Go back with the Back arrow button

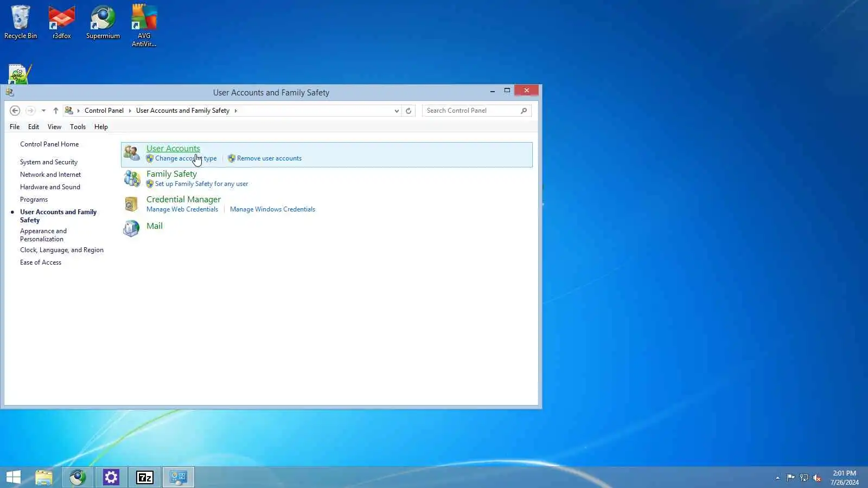pyautogui.click(x=15, y=111)
